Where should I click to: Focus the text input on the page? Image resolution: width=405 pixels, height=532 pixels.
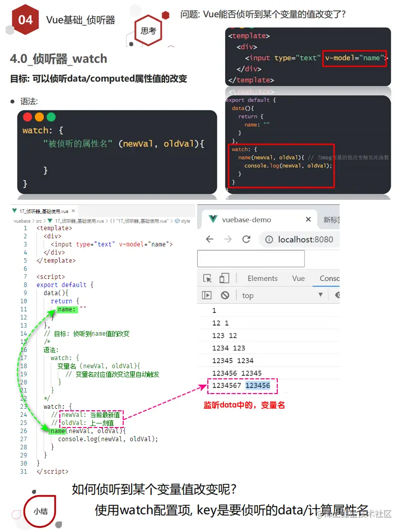251,259
